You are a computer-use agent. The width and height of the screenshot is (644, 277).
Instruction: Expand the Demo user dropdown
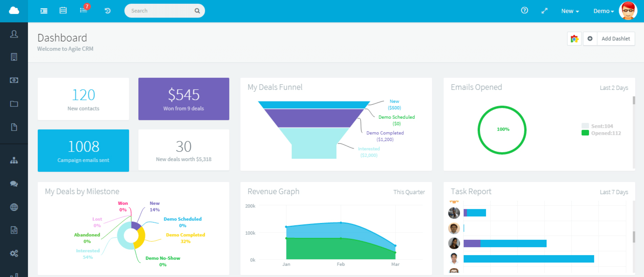point(603,11)
